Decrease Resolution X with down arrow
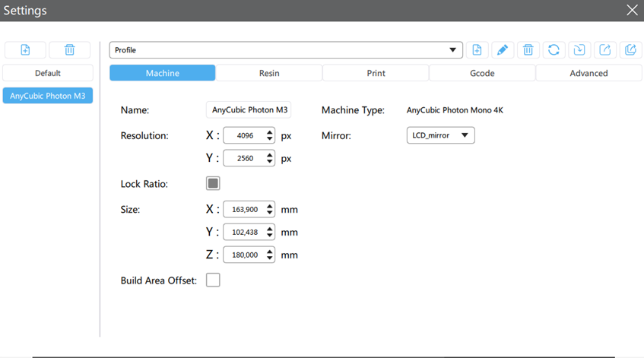This screenshot has width=644, height=358. tap(269, 139)
